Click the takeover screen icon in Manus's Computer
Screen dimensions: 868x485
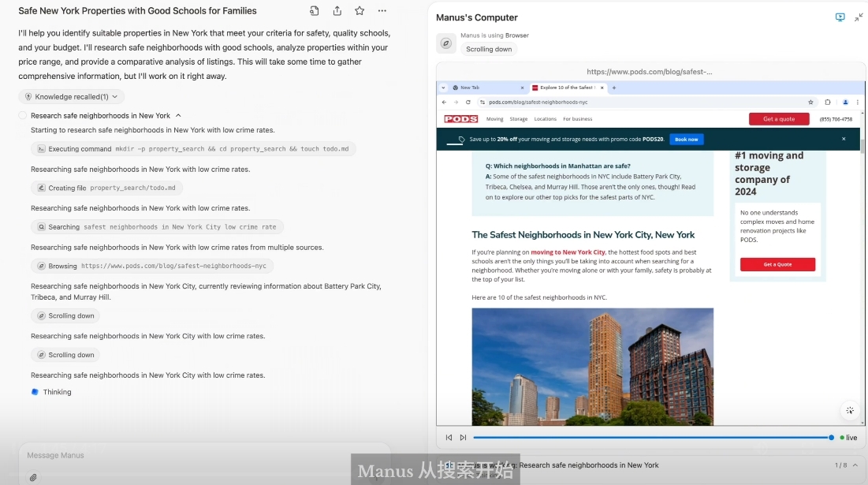[x=840, y=17]
